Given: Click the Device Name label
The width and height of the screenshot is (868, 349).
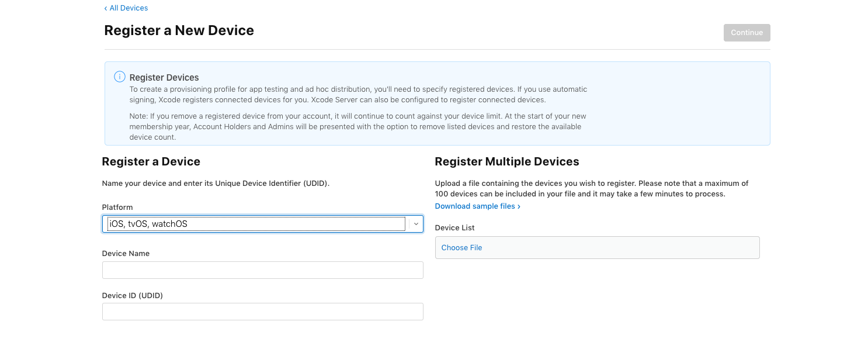Looking at the screenshot, I should pyautogui.click(x=126, y=254).
